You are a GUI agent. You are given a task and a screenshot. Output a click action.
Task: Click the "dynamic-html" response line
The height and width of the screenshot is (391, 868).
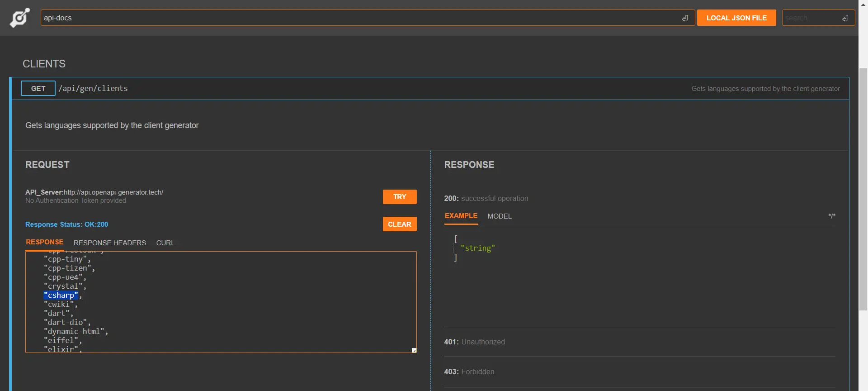pyautogui.click(x=76, y=332)
